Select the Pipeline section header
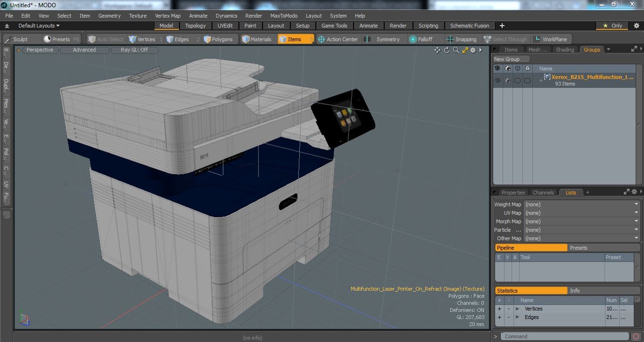 point(531,248)
